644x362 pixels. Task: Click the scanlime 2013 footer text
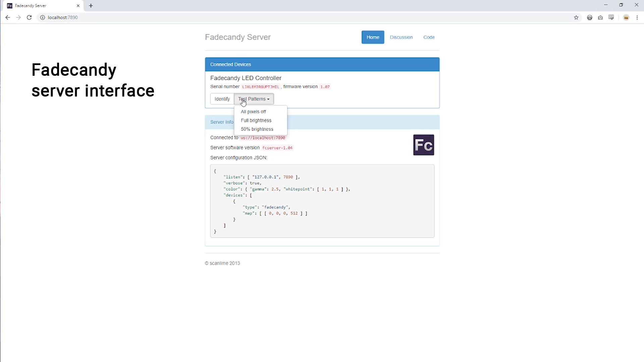click(222, 263)
